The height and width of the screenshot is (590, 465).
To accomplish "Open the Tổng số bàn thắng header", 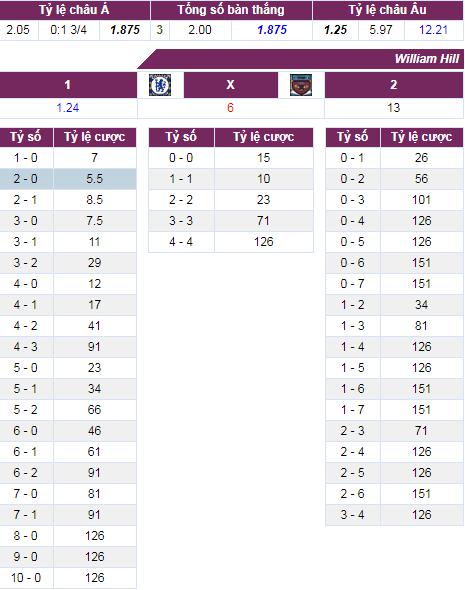I will (x=231, y=10).
